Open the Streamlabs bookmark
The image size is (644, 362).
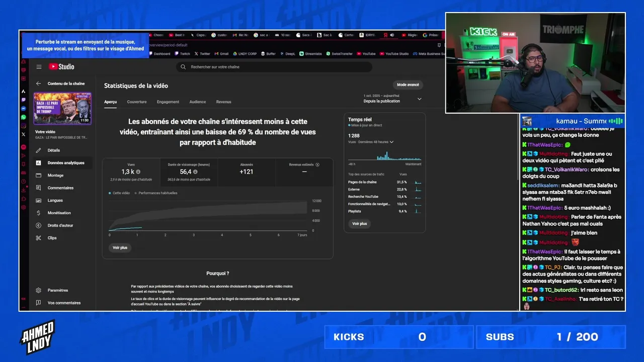click(311, 54)
